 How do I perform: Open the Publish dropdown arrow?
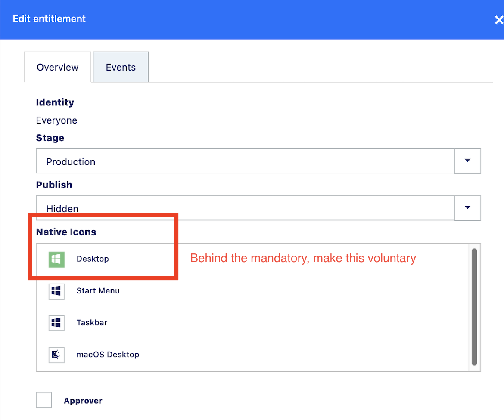467,208
